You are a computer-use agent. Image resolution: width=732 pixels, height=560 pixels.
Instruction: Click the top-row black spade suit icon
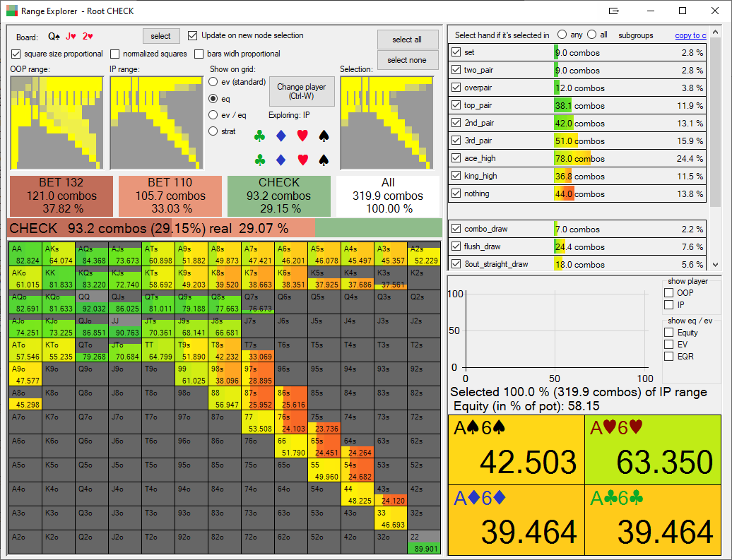(x=324, y=136)
